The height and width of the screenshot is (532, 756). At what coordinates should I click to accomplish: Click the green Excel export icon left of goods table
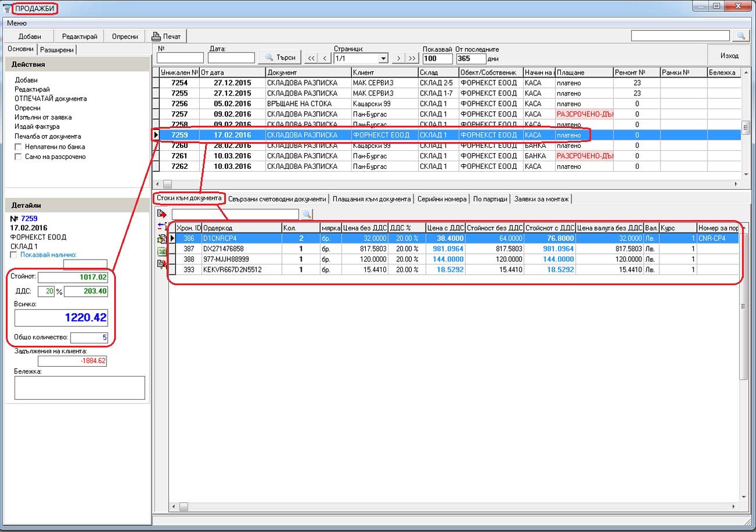coord(161,251)
